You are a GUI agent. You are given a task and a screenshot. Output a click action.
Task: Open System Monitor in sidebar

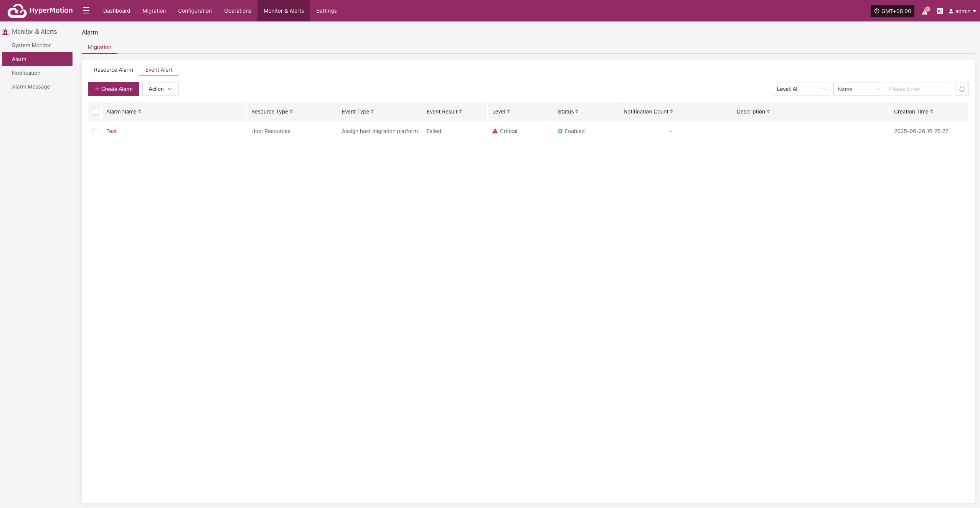click(x=37, y=45)
